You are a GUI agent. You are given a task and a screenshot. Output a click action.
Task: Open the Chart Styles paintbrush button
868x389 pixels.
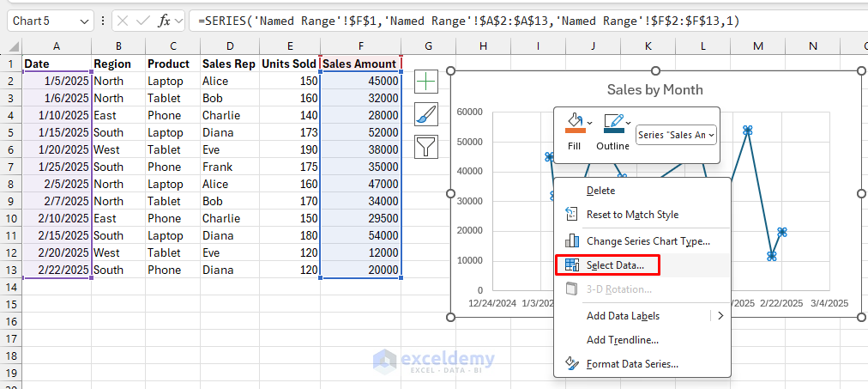point(427,114)
